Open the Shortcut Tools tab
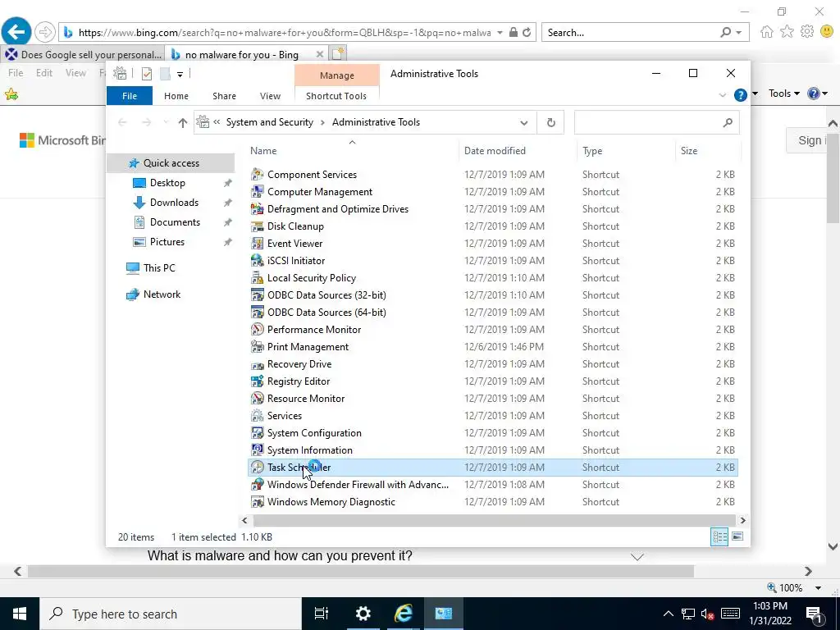Viewport: 840px width, 630px height. tap(336, 96)
